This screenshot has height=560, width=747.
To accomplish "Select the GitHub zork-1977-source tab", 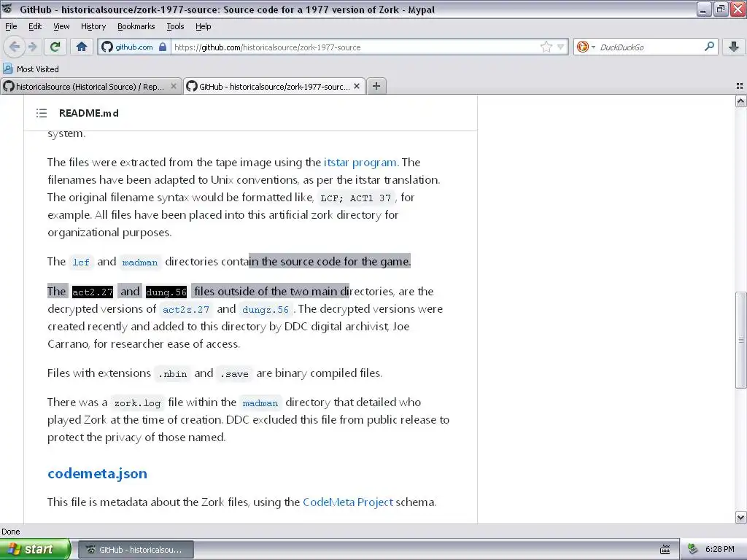I will (x=274, y=86).
